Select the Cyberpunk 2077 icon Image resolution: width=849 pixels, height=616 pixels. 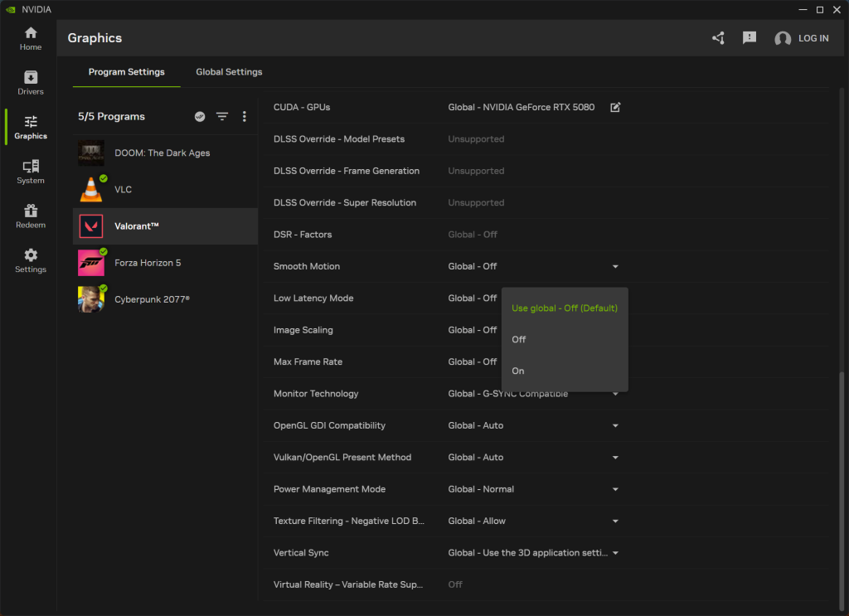[x=91, y=299]
